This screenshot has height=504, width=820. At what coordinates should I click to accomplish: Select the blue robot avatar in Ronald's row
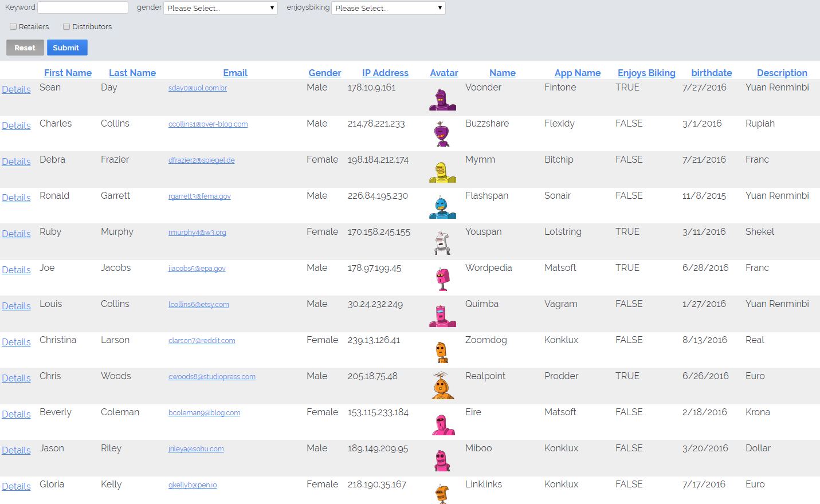coord(442,208)
